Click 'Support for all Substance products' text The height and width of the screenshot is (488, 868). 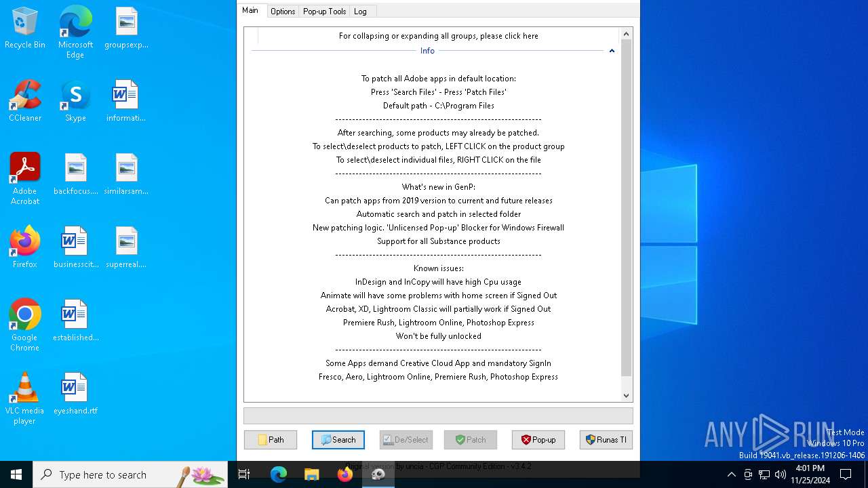tap(438, 241)
